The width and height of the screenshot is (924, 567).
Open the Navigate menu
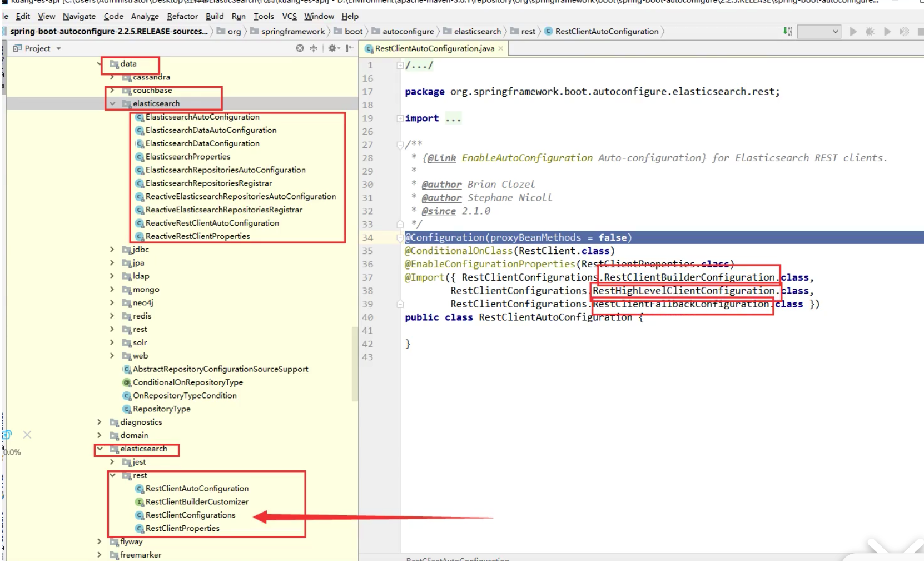coord(79,16)
